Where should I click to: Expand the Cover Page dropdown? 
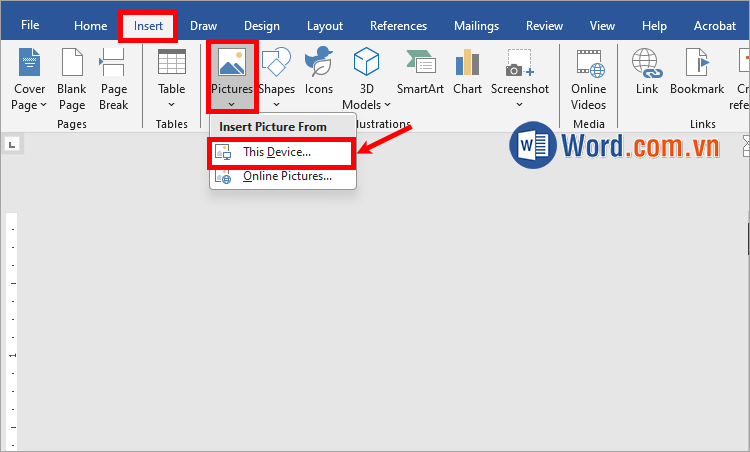(x=29, y=104)
